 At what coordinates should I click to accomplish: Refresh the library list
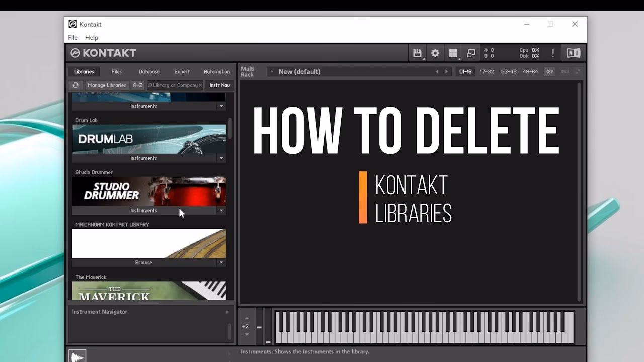[x=75, y=85]
